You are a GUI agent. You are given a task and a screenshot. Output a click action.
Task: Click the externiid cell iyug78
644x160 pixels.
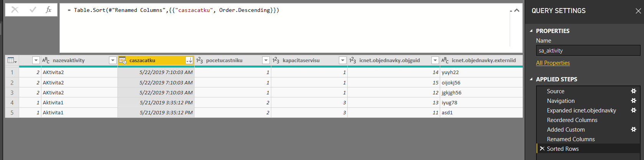(481, 102)
